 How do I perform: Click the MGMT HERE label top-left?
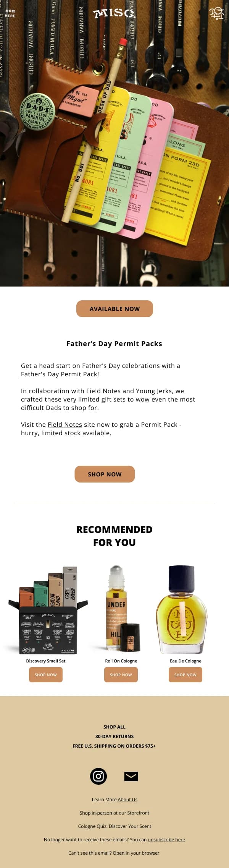[x=11, y=14]
